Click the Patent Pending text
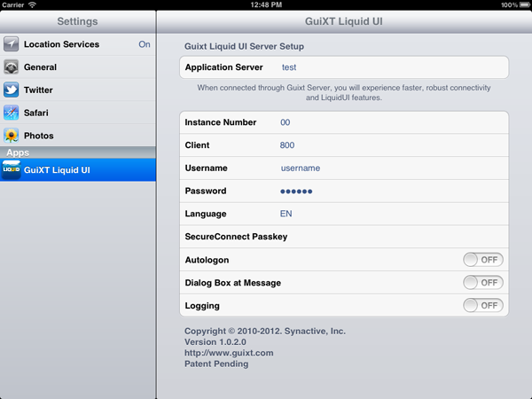The image size is (532, 399). [216, 364]
